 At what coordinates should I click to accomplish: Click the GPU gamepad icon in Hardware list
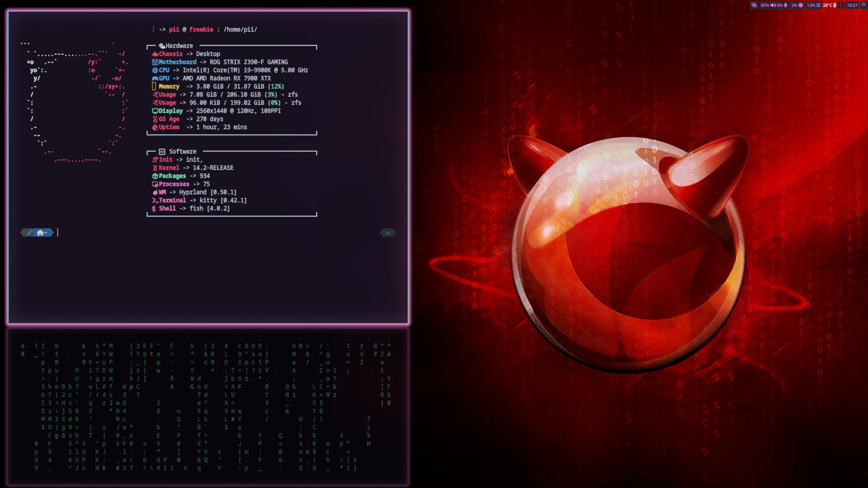click(155, 78)
